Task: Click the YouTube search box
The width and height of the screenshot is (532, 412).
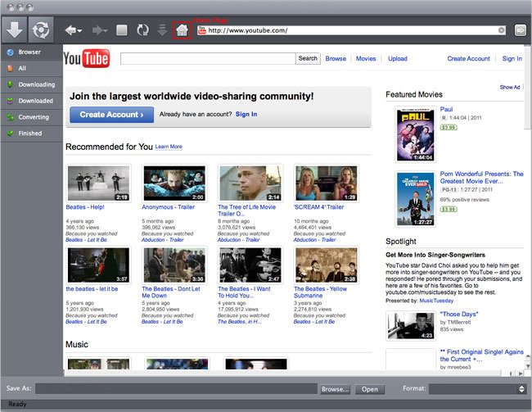Action: (208, 58)
